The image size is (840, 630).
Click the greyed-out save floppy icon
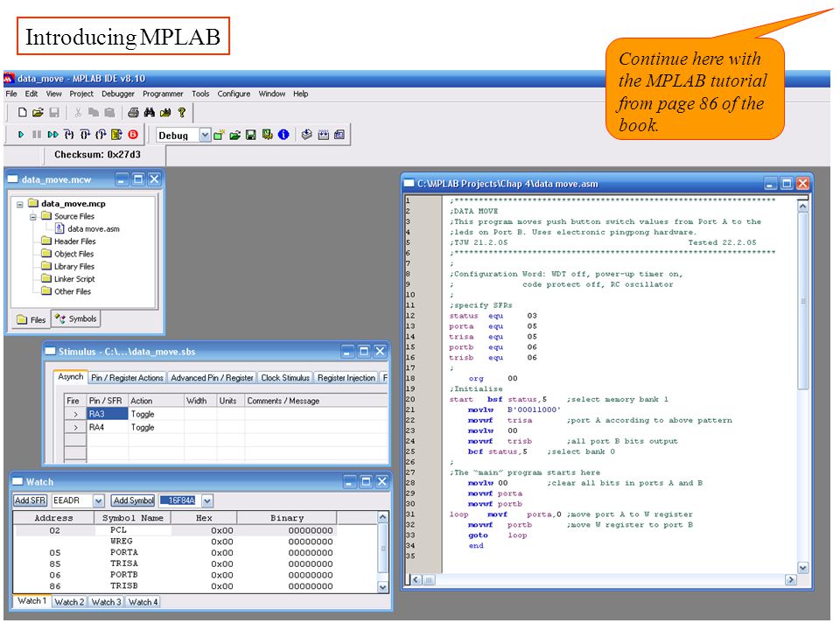[54, 113]
